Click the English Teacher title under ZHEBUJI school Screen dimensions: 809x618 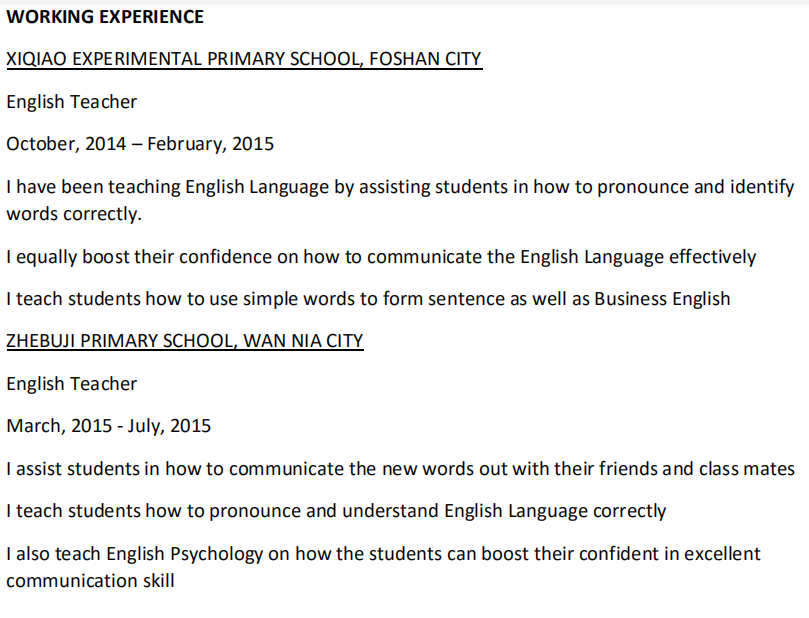pos(72,384)
